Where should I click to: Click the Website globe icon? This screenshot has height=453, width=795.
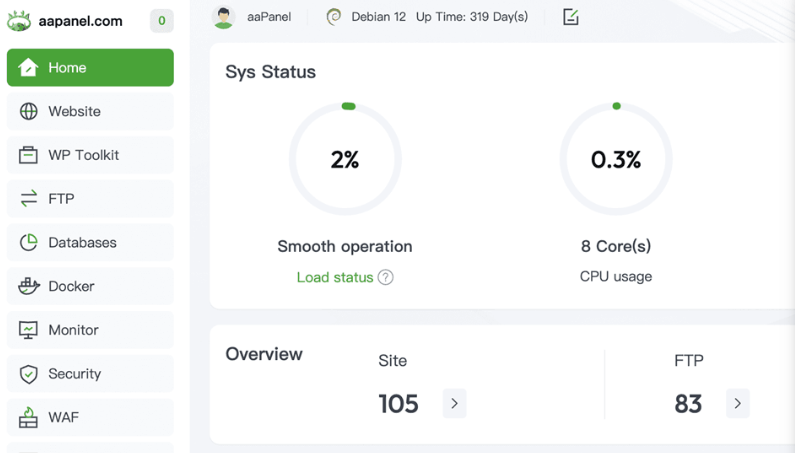point(28,111)
